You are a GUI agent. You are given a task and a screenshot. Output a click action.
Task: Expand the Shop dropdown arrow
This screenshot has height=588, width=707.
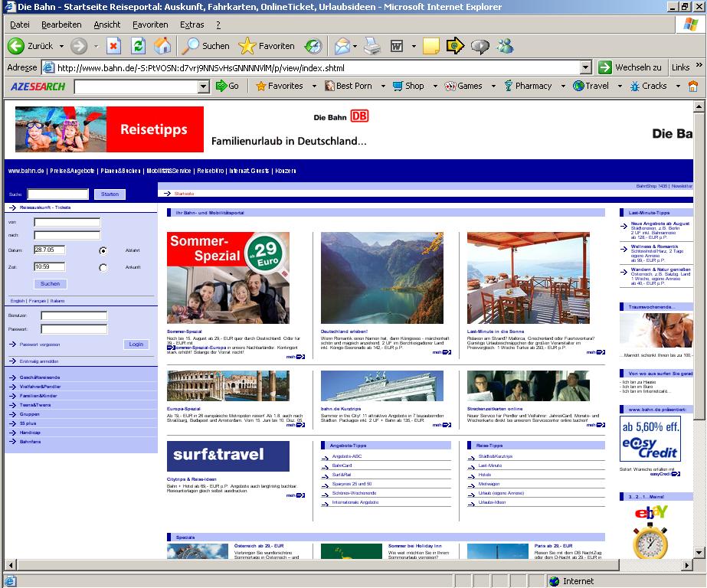pyautogui.click(x=435, y=86)
